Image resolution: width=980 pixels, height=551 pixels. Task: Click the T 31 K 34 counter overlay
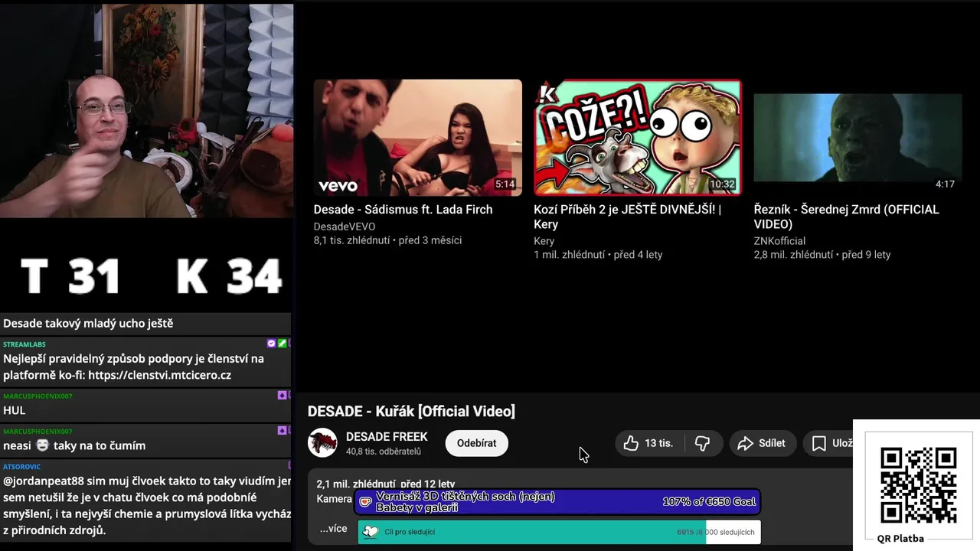pyautogui.click(x=151, y=276)
